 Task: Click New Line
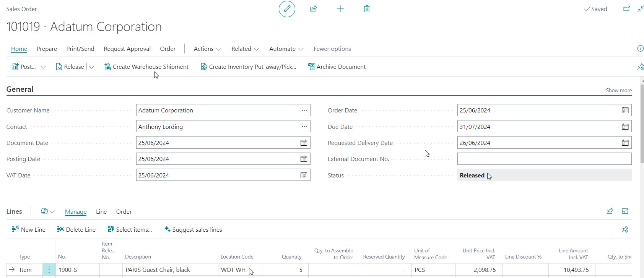point(29,229)
